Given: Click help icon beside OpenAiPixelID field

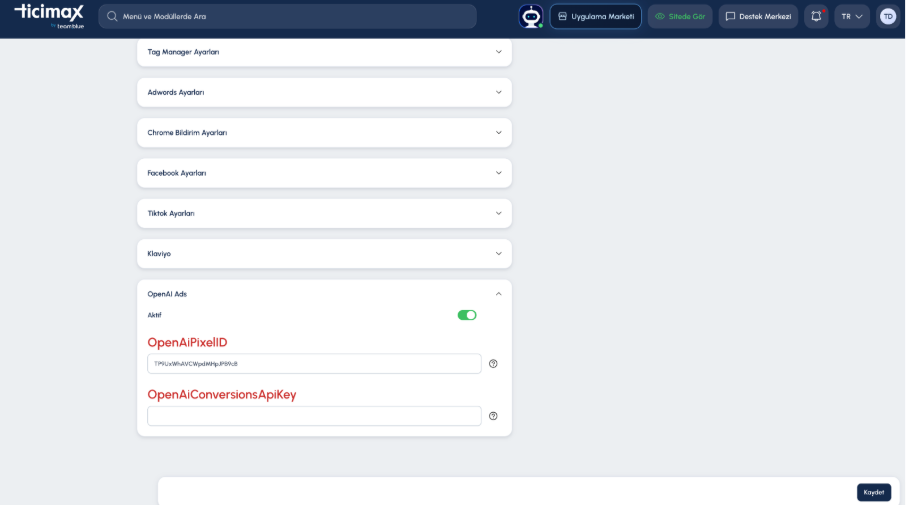Looking at the screenshot, I should point(493,363).
